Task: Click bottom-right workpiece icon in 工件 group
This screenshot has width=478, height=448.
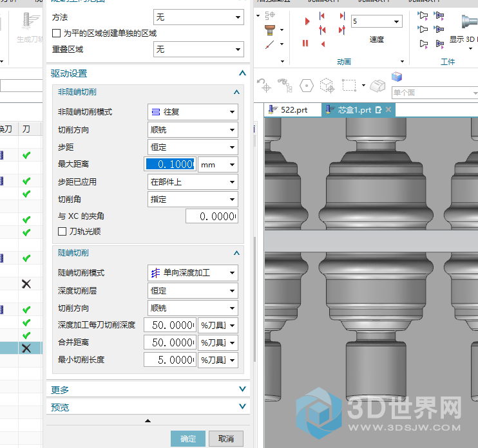Action: 439,44
